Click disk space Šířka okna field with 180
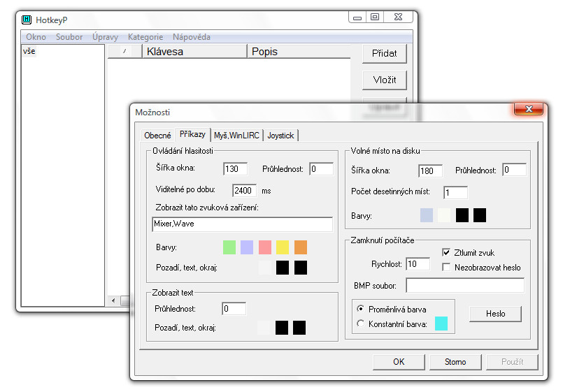The image size is (563, 392). point(431,171)
